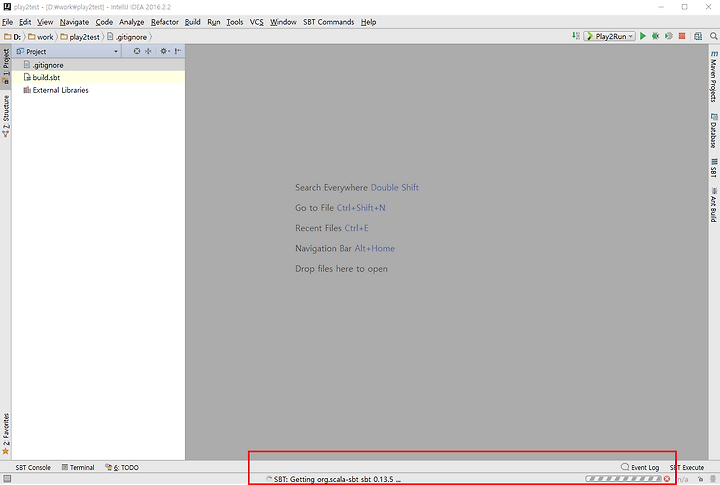The height and width of the screenshot is (485, 720).
Task: Select build.sbt in the project tree
Action: (x=98, y=77)
